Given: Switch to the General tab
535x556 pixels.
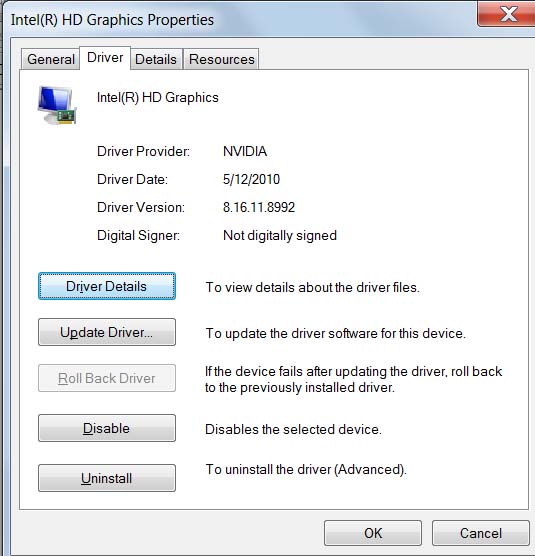Looking at the screenshot, I should pos(51,59).
